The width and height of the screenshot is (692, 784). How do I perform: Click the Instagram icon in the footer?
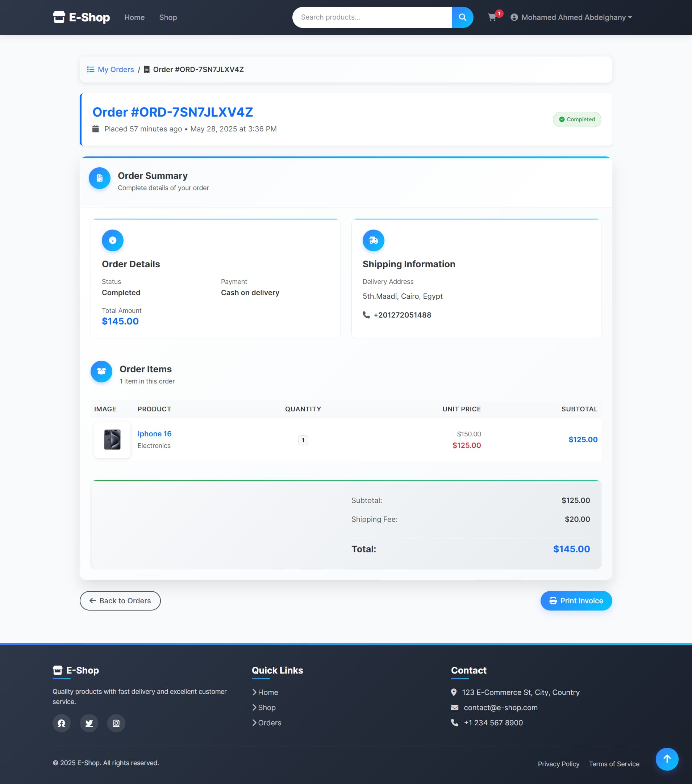[116, 723]
